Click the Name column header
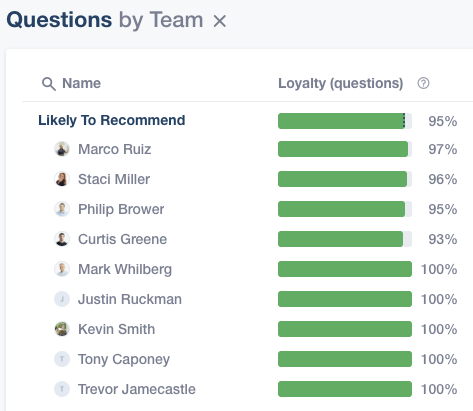 pos(82,83)
